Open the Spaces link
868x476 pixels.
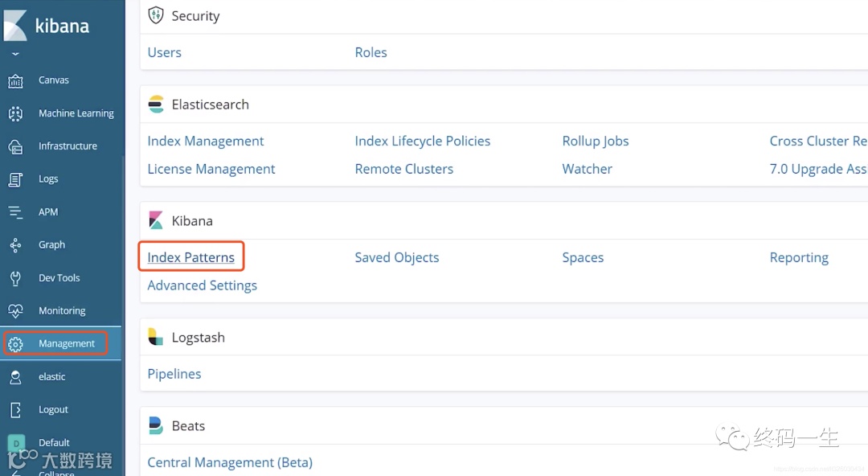pyautogui.click(x=583, y=257)
